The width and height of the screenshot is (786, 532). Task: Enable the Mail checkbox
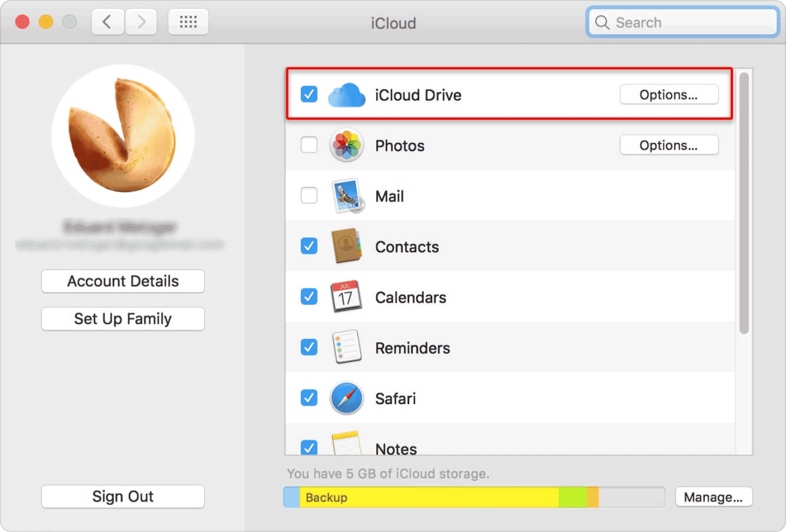pos(309,195)
